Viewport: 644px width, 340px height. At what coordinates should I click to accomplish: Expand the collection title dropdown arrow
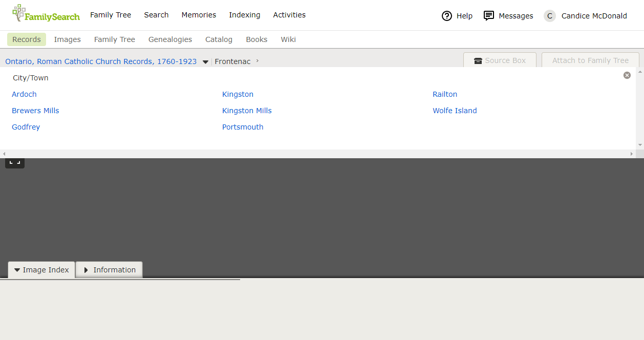coord(205,62)
